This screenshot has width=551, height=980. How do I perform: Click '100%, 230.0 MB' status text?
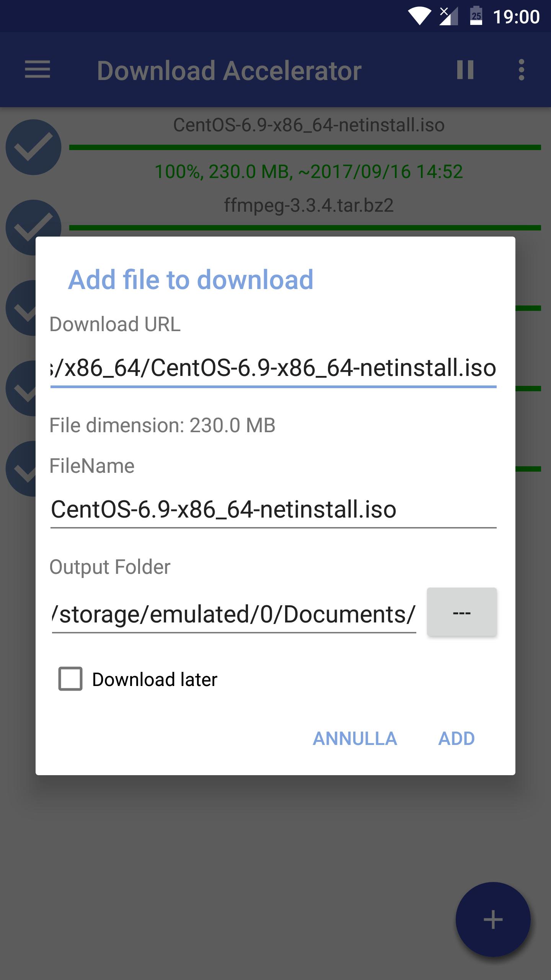tap(309, 171)
